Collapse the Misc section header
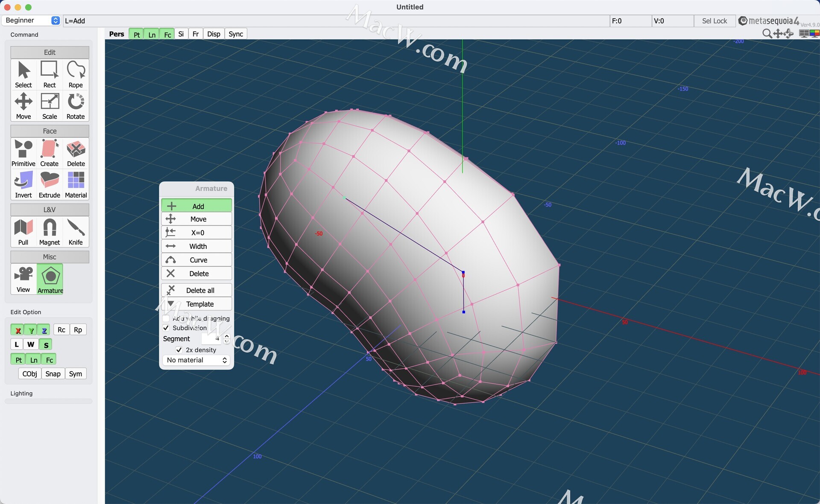 tap(50, 257)
